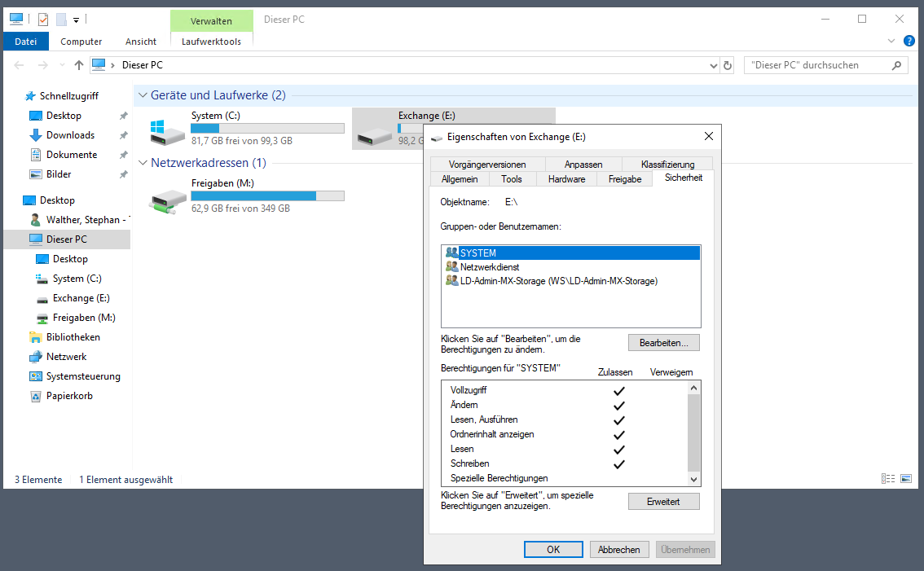Open the help question mark icon
924x571 pixels.
909,41
